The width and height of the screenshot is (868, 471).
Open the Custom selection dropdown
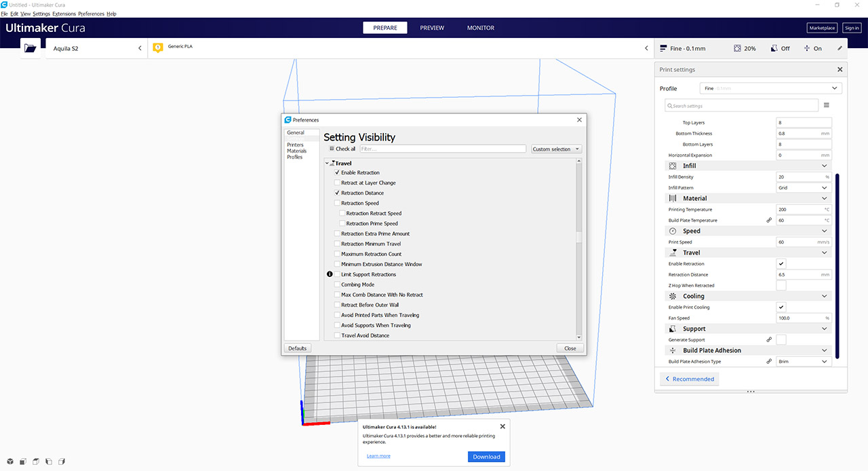click(556, 149)
